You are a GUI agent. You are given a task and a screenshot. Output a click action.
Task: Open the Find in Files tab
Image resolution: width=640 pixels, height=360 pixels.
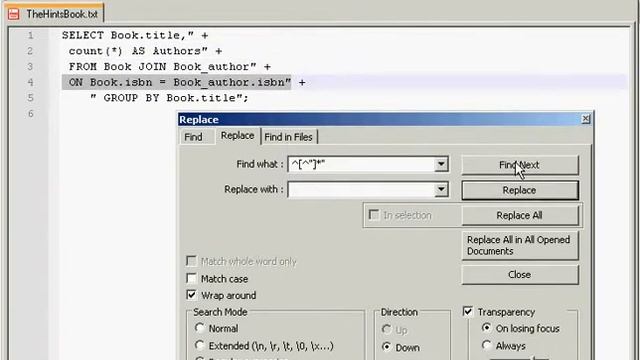[289, 137]
